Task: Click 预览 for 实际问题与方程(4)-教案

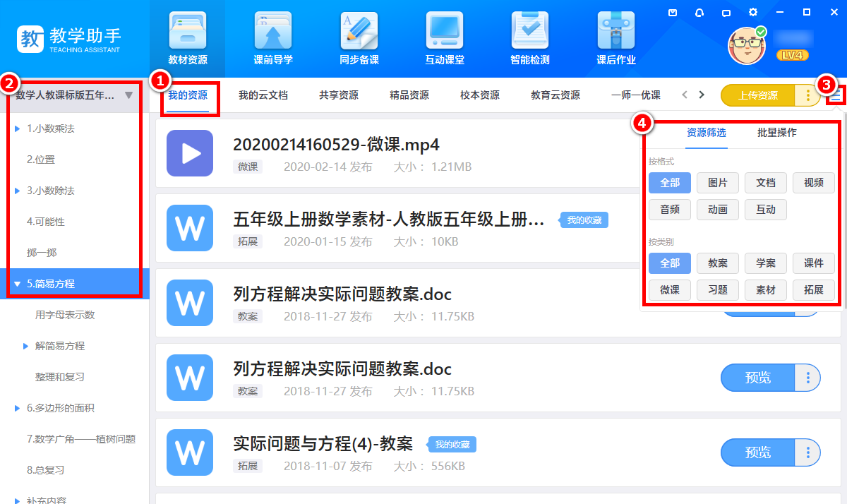Action: (757, 452)
